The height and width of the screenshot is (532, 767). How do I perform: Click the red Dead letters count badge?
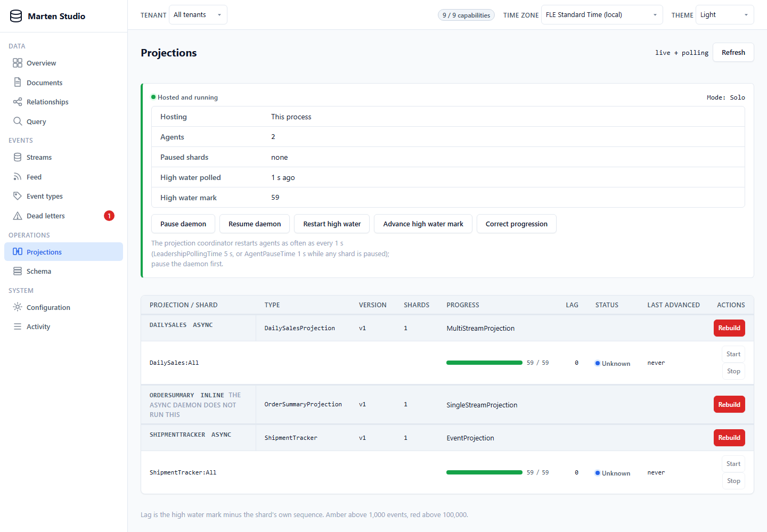[x=109, y=216]
